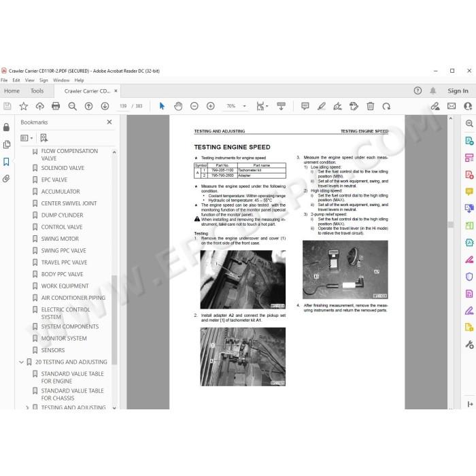Show security lock settings
The image size is (476, 476).
pyautogui.click(x=6, y=127)
